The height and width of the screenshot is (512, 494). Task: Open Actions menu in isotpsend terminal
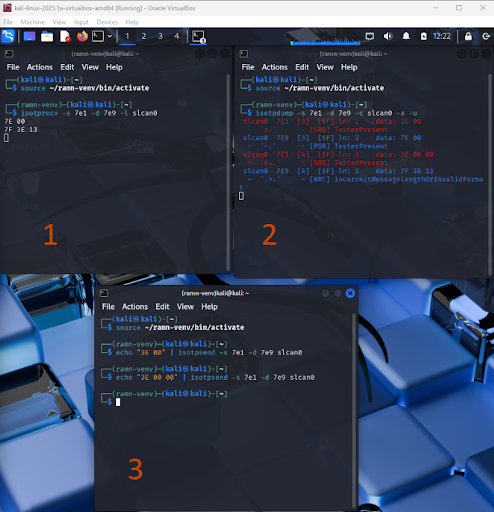coord(135,306)
